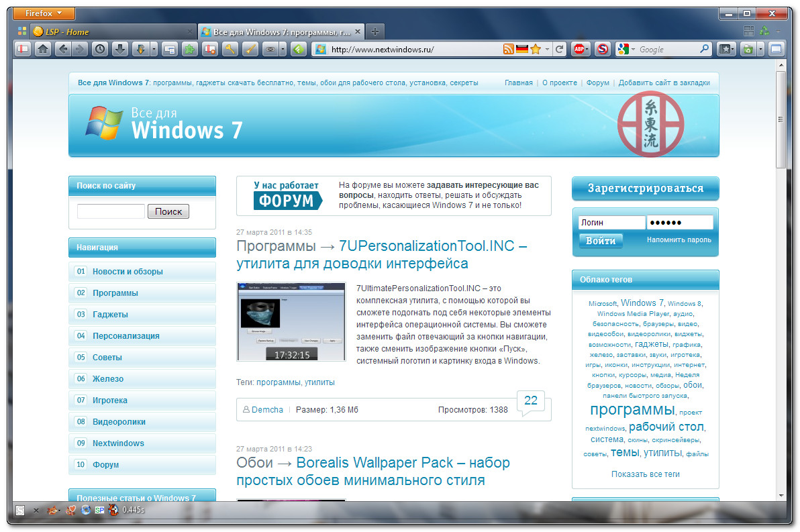The height and width of the screenshot is (532, 800).
Task: Click the green recycle icon near tab bar
Action: [x=764, y=31]
